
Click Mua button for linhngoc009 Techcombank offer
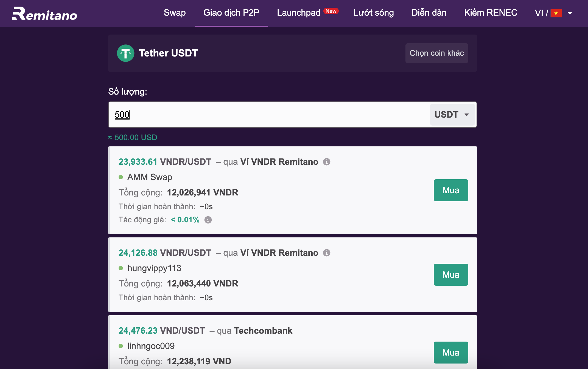[x=451, y=353]
